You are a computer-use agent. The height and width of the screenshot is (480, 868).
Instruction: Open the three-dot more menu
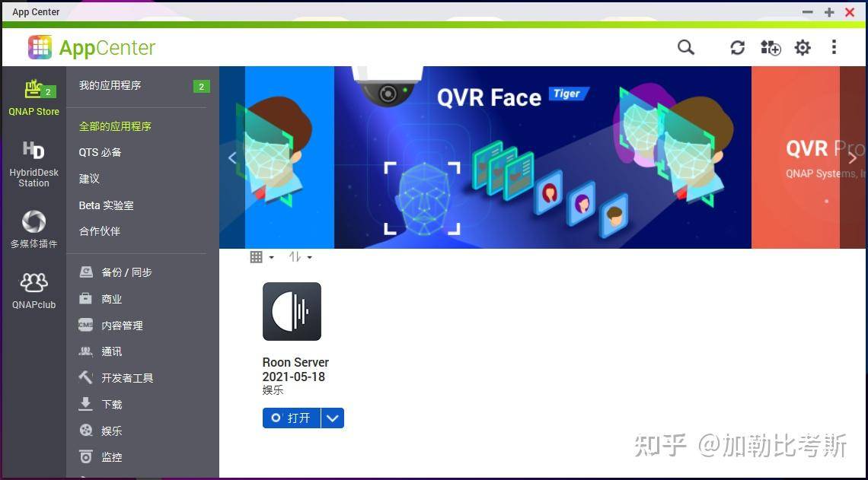(834, 48)
